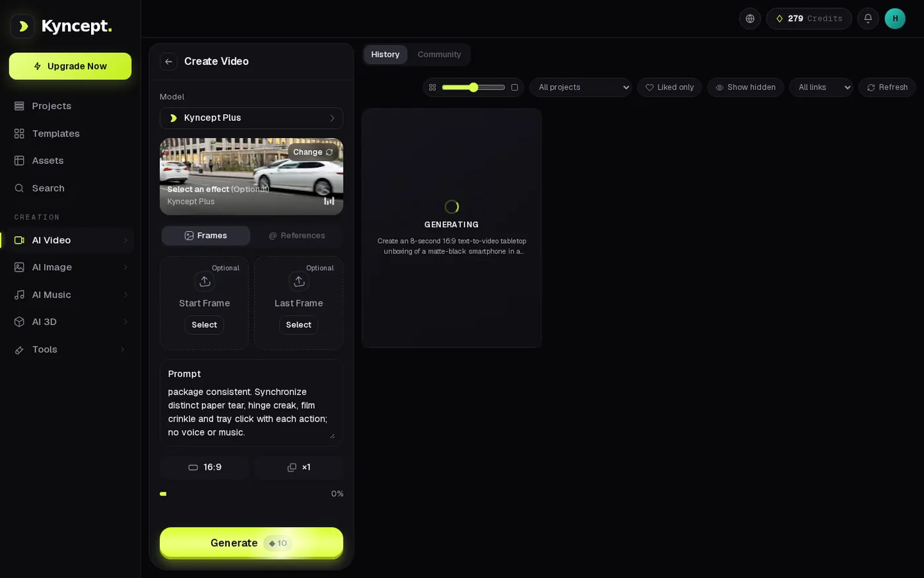Open the language globe icon
The height and width of the screenshot is (578, 924).
[750, 18]
